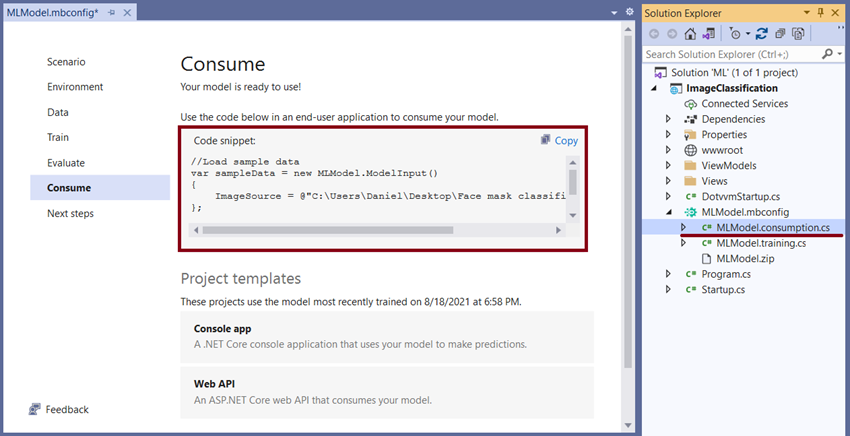
Task: Click the MLModel.zip file icon
Action: click(x=706, y=259)
